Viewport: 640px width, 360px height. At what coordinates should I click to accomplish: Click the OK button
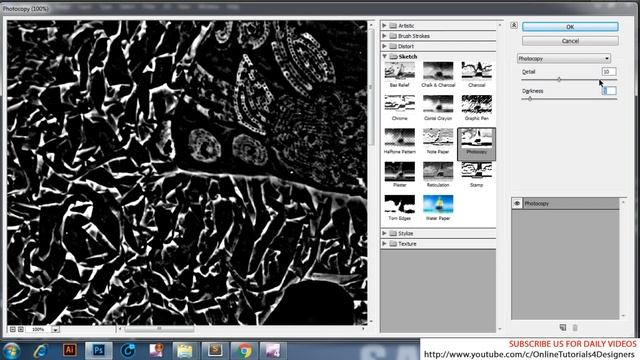pyautogui.click(x=570, y=27)
